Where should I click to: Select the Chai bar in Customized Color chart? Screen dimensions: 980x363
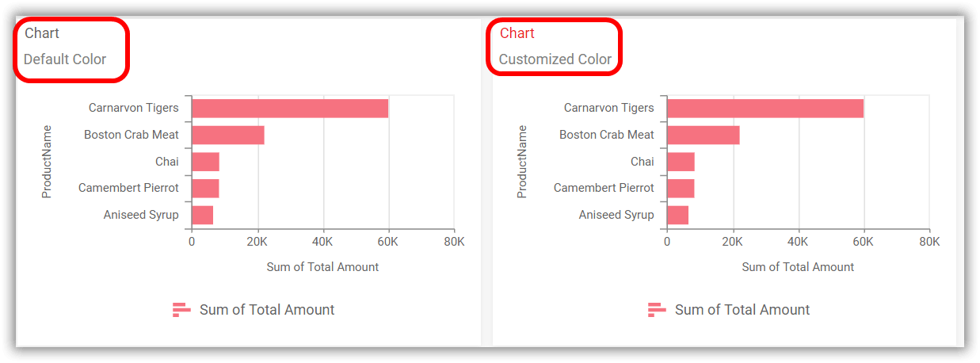pos(681,162)
